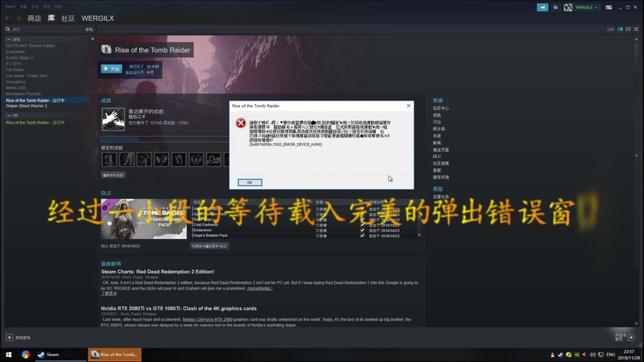Select the third locked achievement icon
The image size is (644, 362).
tap(144, 159)
